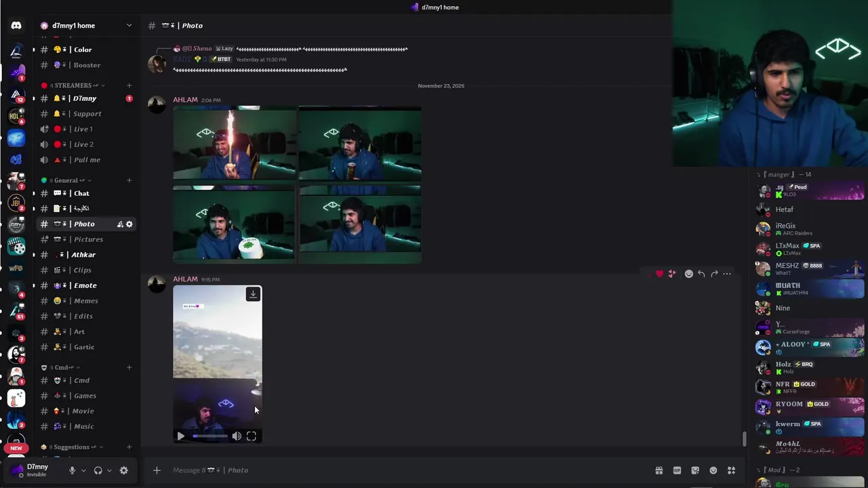The width and height of the screenshot is (868, 488).
Task: Open the Chat channel
Action: (x=86, y=193)
